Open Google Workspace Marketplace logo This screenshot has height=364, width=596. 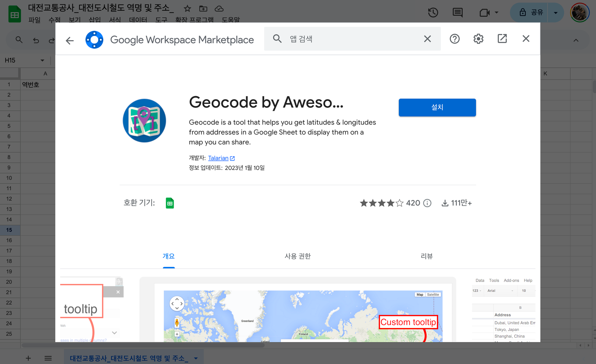coord(94,40)
